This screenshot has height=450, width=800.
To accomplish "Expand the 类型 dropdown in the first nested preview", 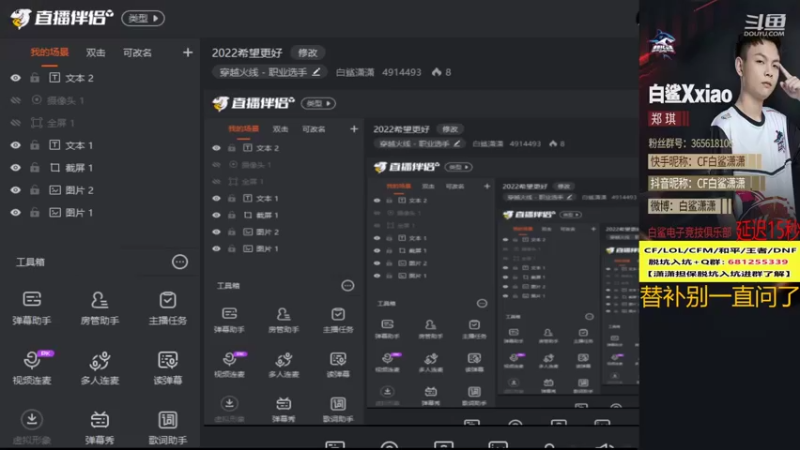I will click(318, 103).
